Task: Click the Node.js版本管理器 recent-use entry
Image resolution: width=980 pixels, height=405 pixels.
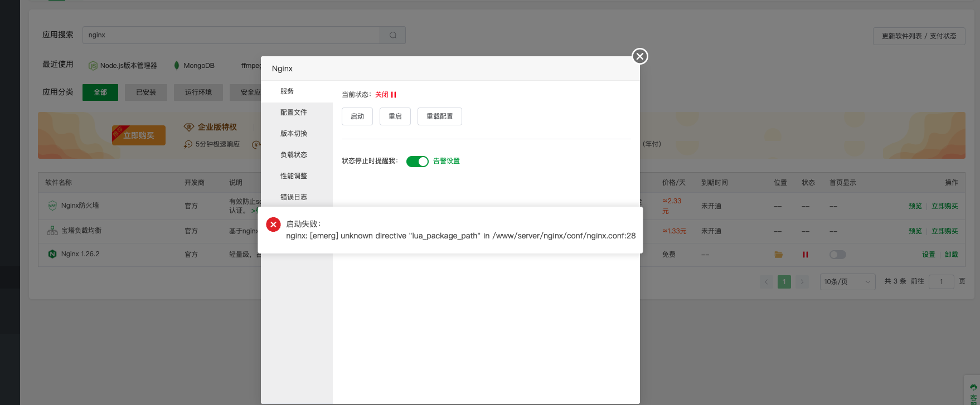Action: click(123, 66)
